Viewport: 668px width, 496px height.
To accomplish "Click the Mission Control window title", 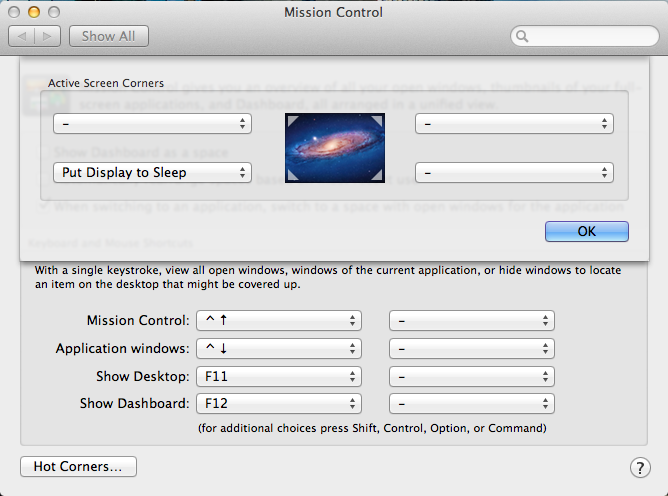I will (x=334, y=12).
